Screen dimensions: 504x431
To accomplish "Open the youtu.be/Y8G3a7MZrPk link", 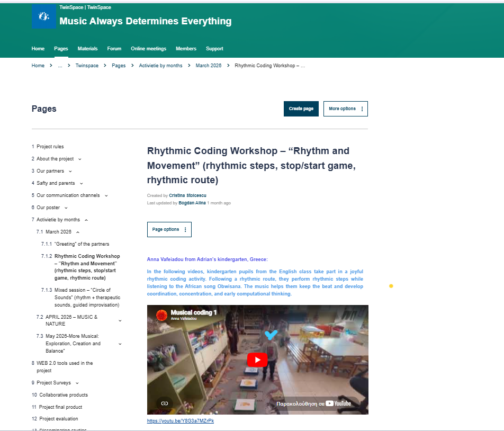I will [181, 421].
